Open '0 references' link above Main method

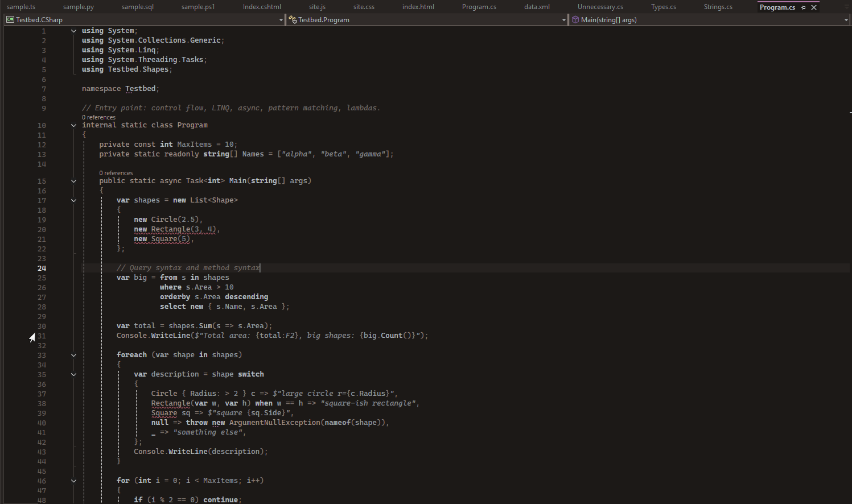click(116, 173)
